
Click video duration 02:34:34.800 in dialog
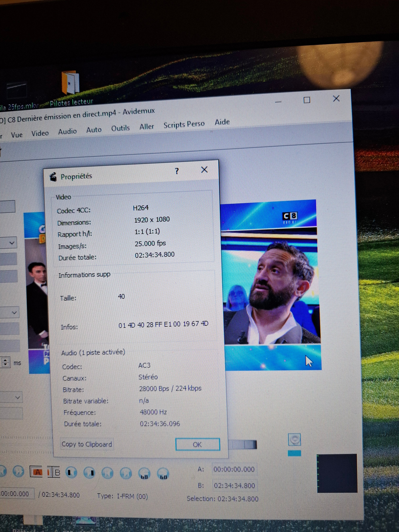[x=155, y=255]
